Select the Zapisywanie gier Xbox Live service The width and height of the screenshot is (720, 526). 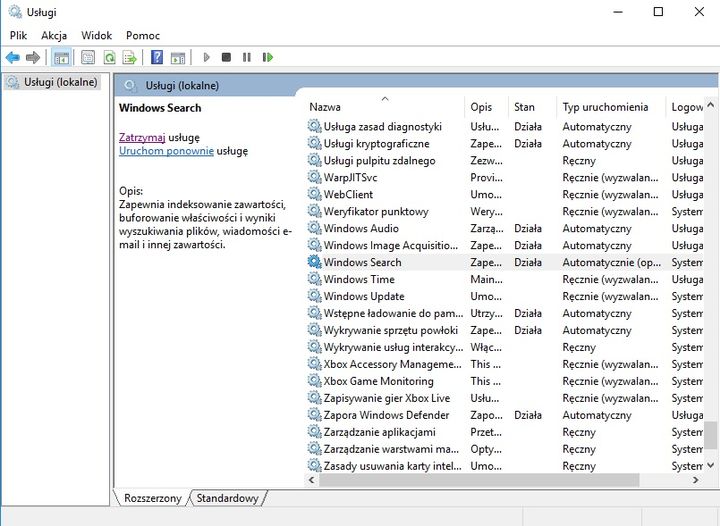tap(504, 398)
